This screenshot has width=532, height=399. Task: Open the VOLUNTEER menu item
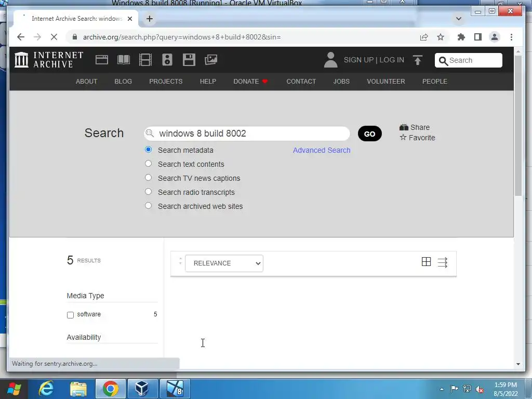pos(386,82)
